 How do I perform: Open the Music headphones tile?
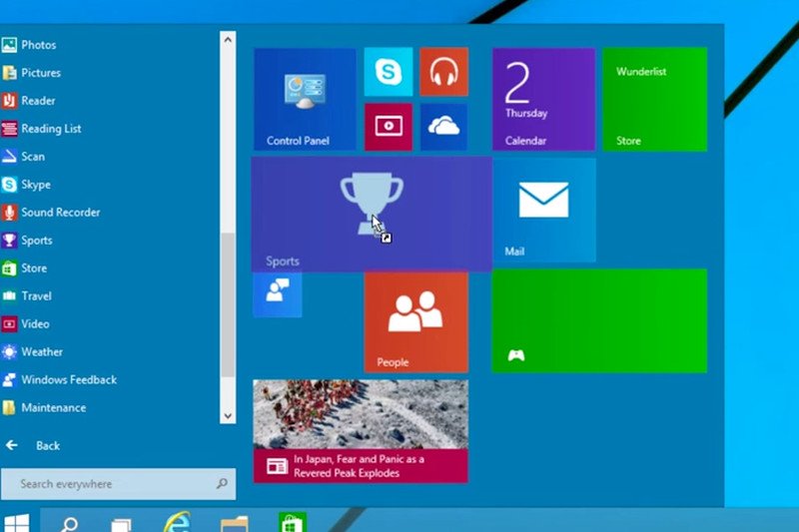point(443,72)
